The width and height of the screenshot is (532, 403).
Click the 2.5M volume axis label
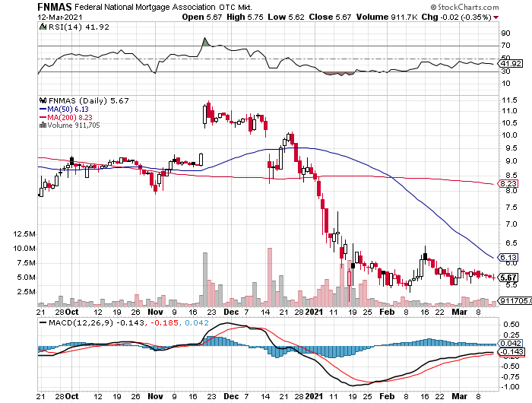26,292
